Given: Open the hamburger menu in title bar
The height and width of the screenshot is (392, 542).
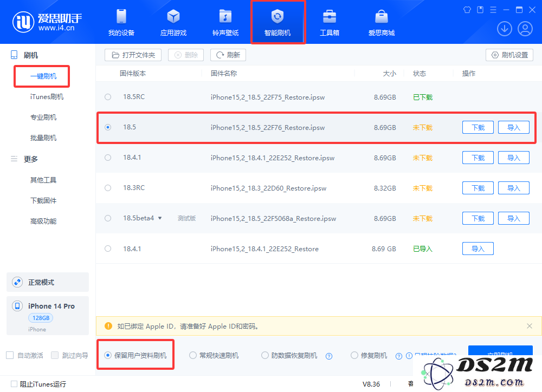Looking at the screenshot, I should [x=493, y=10].
